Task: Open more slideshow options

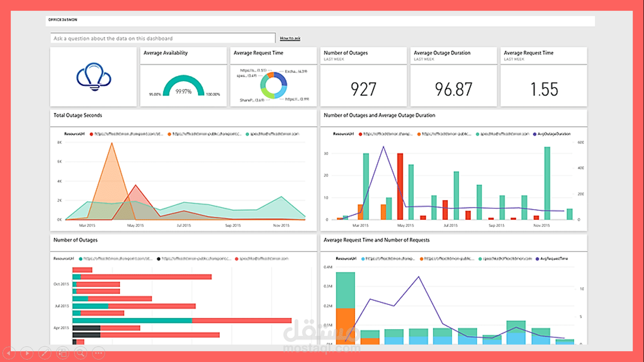Action: click(99, 352)
